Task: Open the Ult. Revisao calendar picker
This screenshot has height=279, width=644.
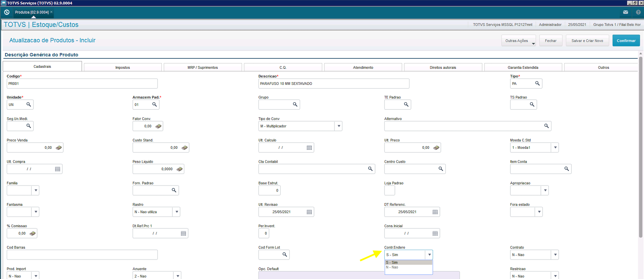Action: click(x=309, y=212)
